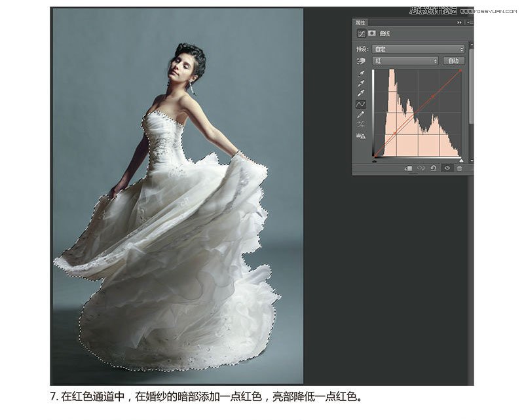The image size is (524, 420).
Task: Toggle adjustment layer visibility eye
Action: (x=447, y=168)
